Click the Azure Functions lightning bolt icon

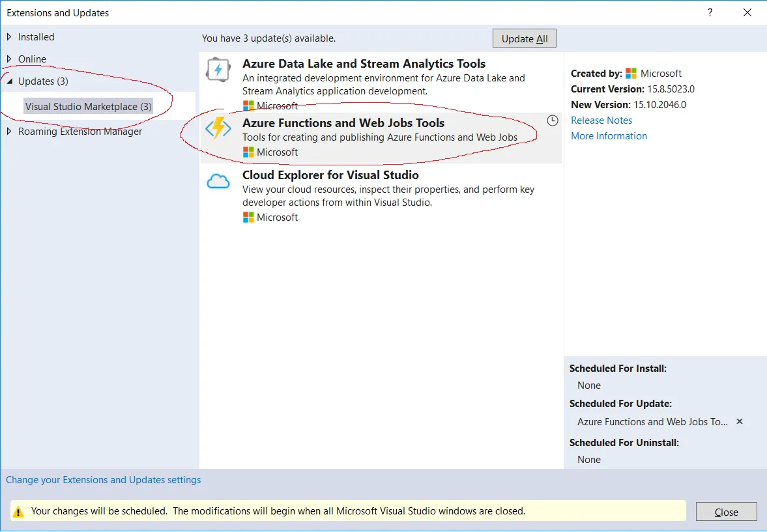pyautogui.click(x=218, y=128)
